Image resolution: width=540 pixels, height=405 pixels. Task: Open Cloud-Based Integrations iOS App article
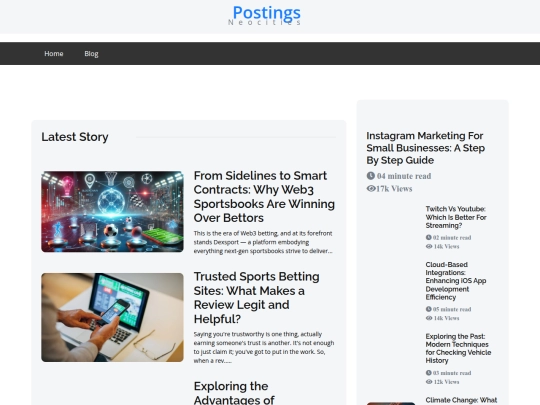pyautogui.click(x=456, y=281)
